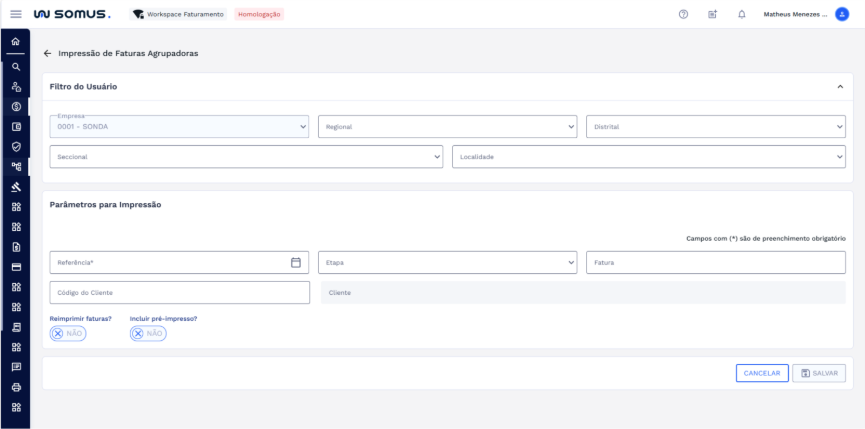This screenshot has height=429, width=865.
Task: Click the Cancelar button
Action: pyautogui.click(x=762, y=373)
